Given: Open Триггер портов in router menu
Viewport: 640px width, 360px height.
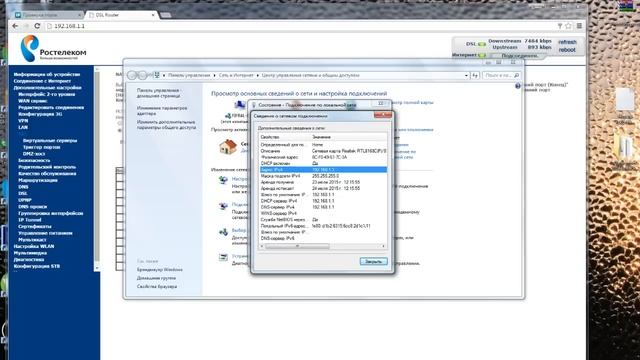Looking at the screenshot, I should [x=42, y=147].
